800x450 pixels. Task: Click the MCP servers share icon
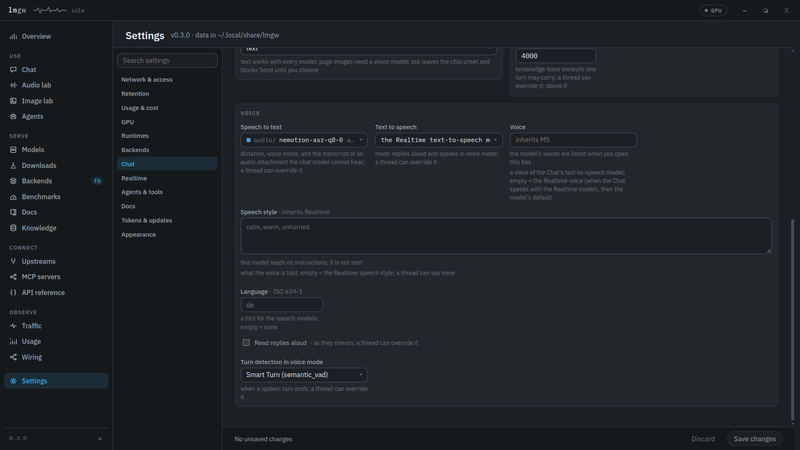click(13, 277)
